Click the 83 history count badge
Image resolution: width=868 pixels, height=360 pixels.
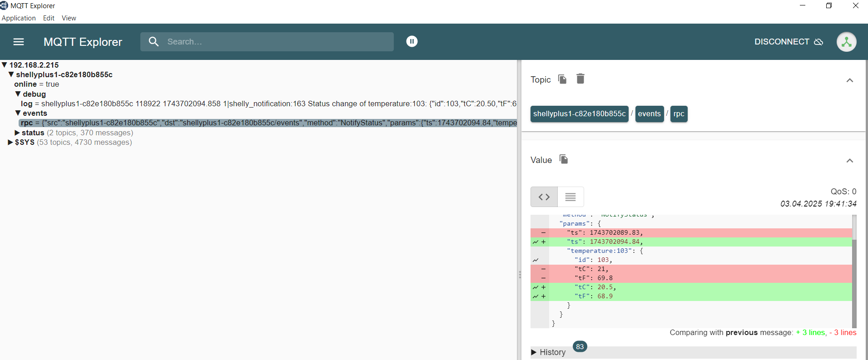point(580,346)
